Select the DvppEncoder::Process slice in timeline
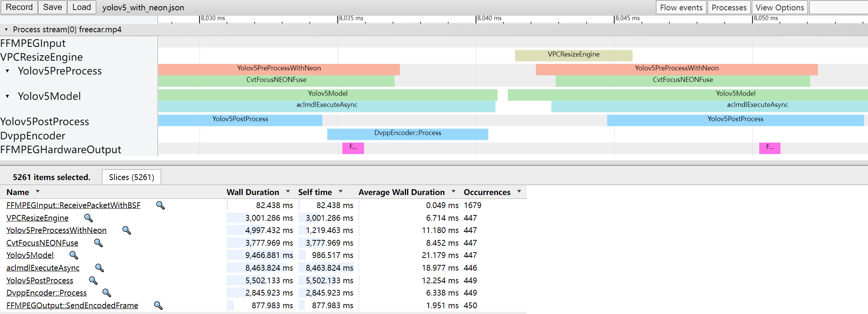 point(407,133)
